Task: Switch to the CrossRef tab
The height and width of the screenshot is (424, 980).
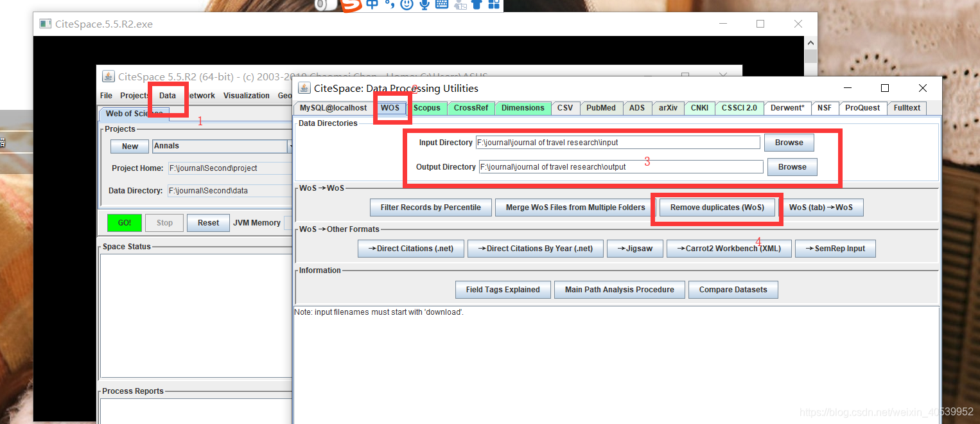Action: tap(471, 108)
